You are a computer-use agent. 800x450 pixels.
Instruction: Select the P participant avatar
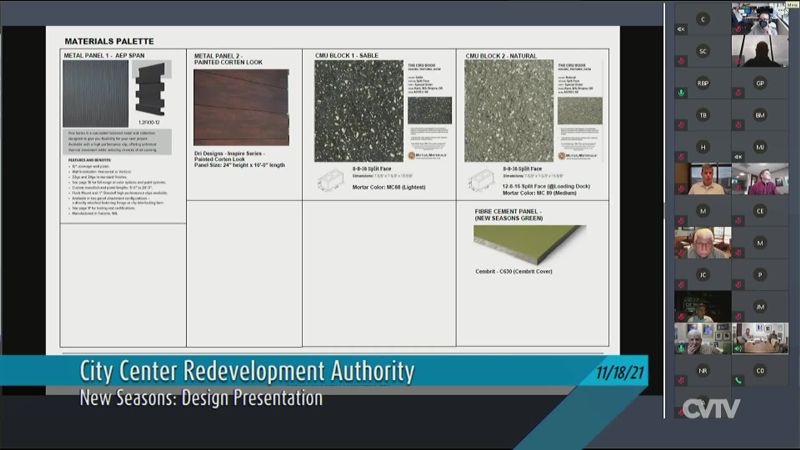[x=760, y=274]
